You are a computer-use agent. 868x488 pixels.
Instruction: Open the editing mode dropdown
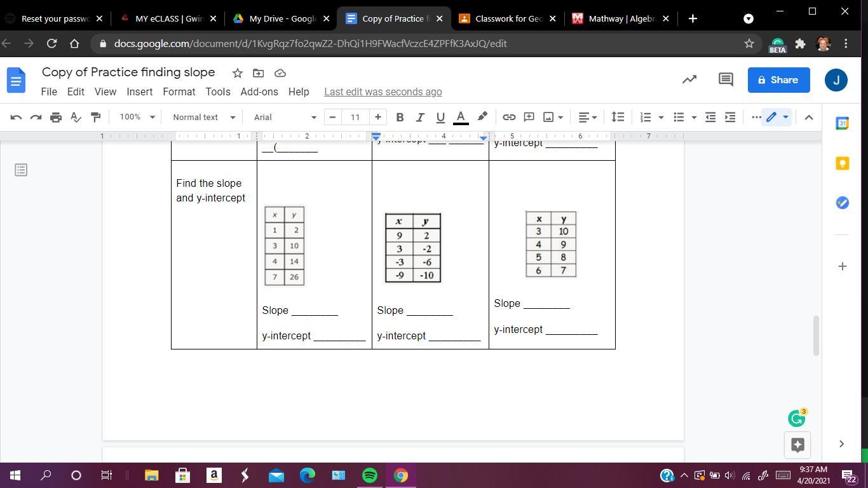click(776, 117)
